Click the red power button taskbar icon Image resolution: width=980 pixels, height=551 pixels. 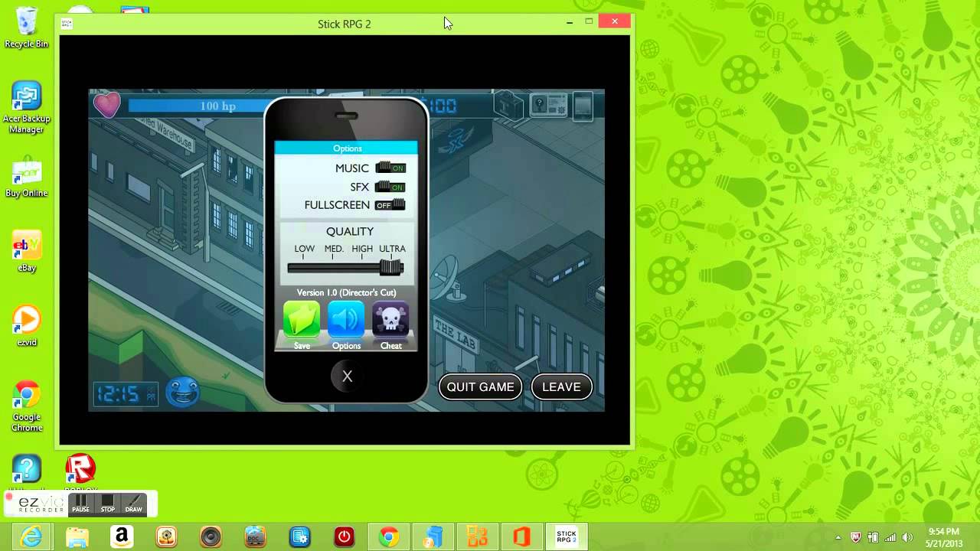click(x=344, y=537)
